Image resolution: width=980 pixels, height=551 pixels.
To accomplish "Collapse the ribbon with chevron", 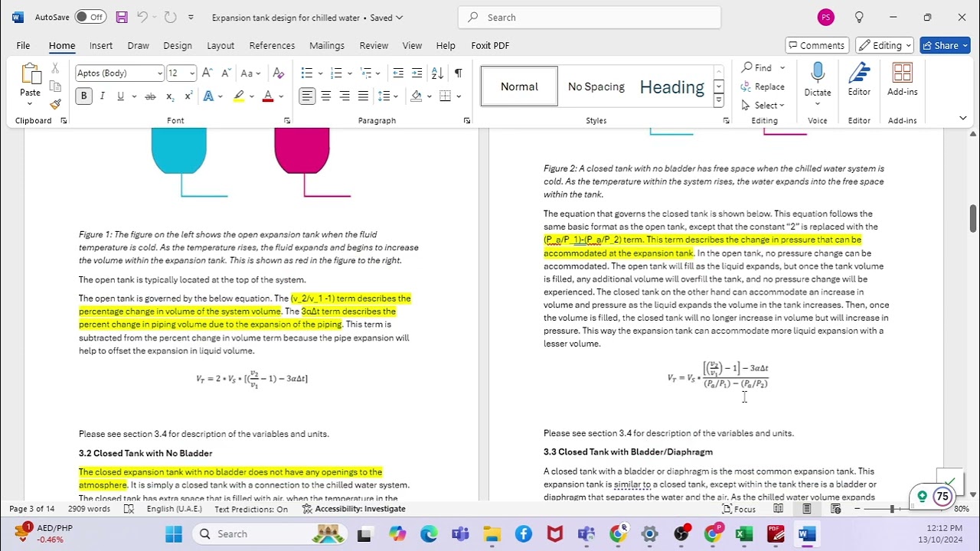I will click(962, 118).
